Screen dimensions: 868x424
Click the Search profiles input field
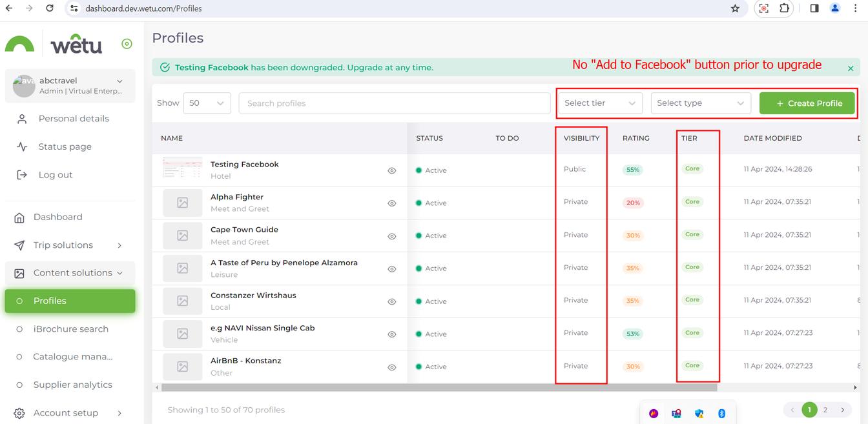click(394, 103)
